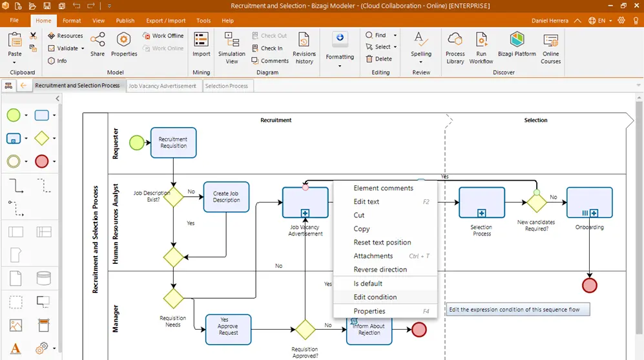Click the Share icon
This screenshot has width=644, height=360.
pyautogui.click(x=98, y=40)
